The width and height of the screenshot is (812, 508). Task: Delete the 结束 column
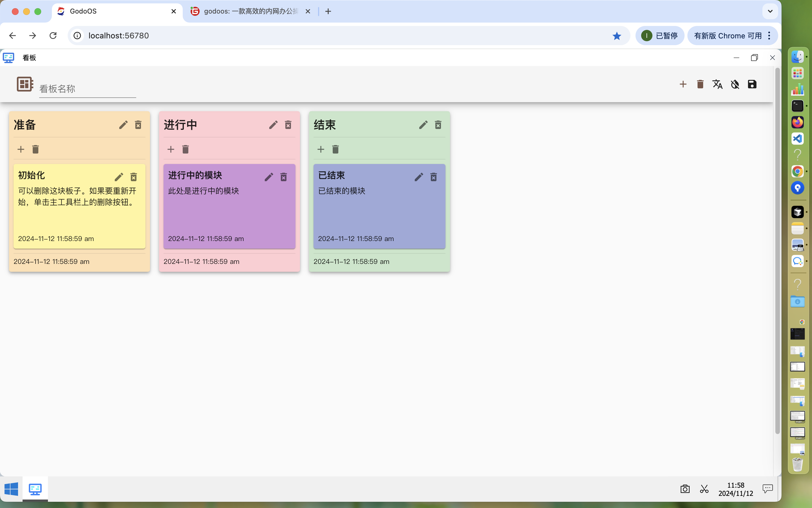click(x=438, y=125)
